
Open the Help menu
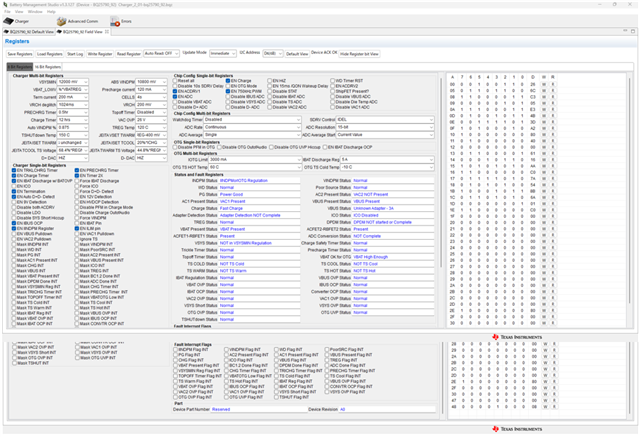coord(51,11)
